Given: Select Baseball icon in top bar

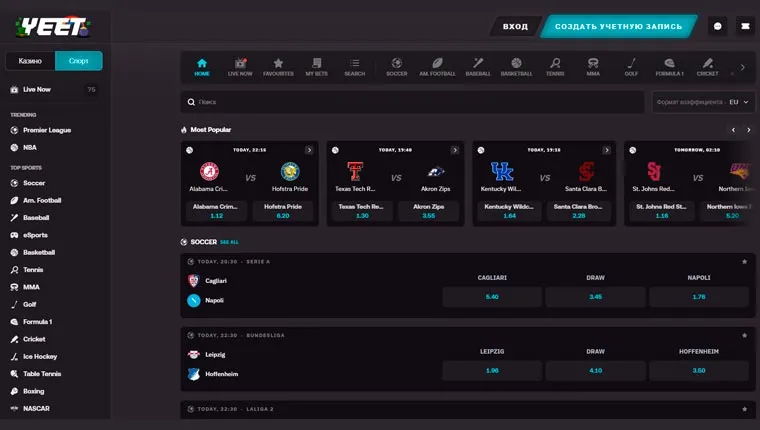Looking at the screenshot, I should coord(478,67).
